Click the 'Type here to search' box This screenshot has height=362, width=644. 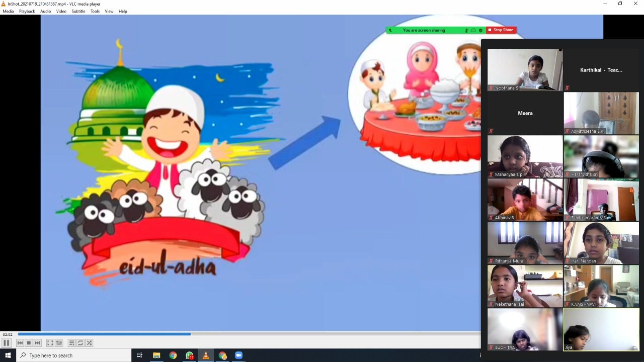point(73,355)
